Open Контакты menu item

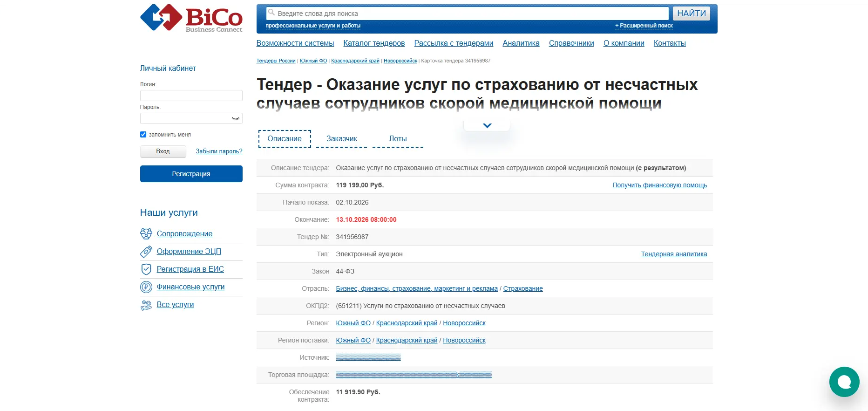[670, 43]
